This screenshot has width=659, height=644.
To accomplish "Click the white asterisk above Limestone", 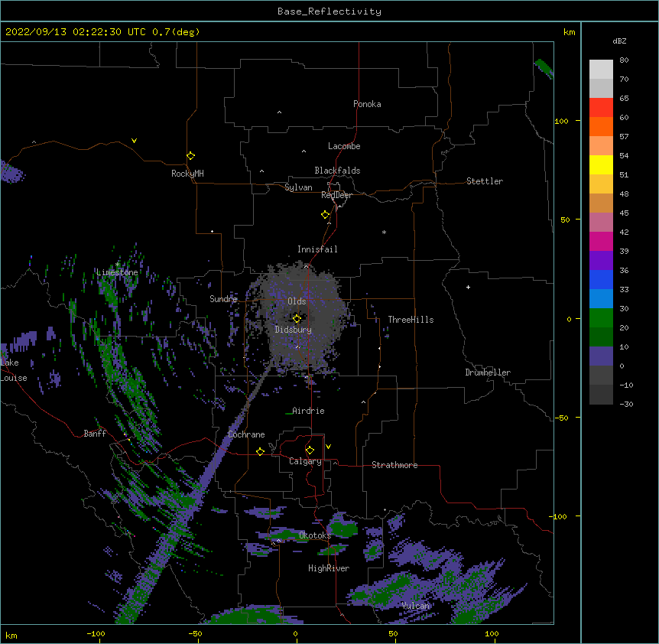I will (x=117, y=265).
